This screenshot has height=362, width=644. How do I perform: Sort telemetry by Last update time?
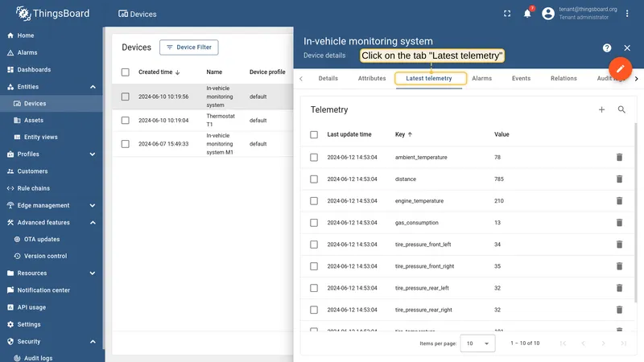[x=349, y=134]
